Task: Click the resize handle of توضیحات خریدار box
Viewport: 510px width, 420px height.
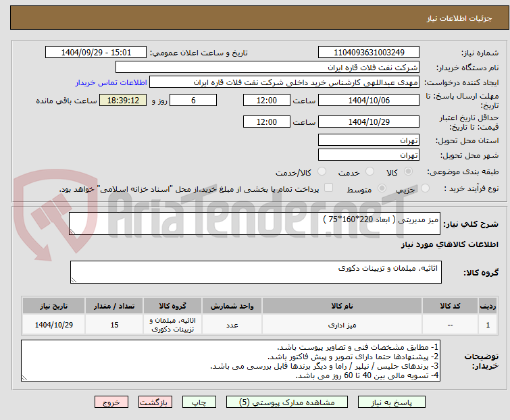Action: click(24, 377)
